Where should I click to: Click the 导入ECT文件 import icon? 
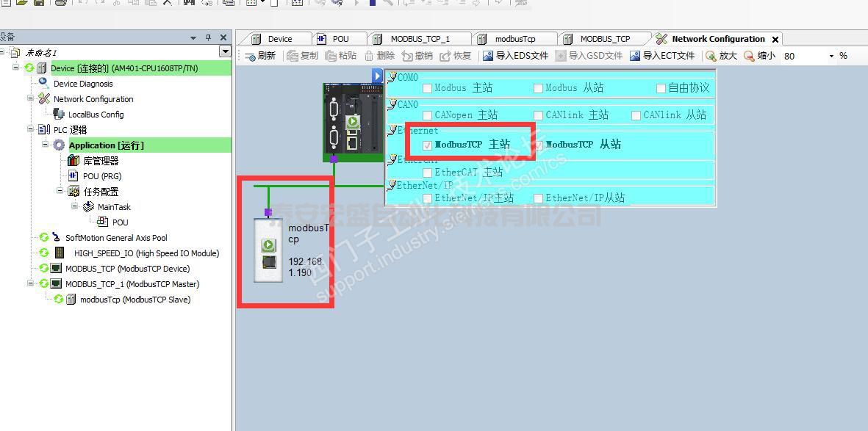(635, 56)
